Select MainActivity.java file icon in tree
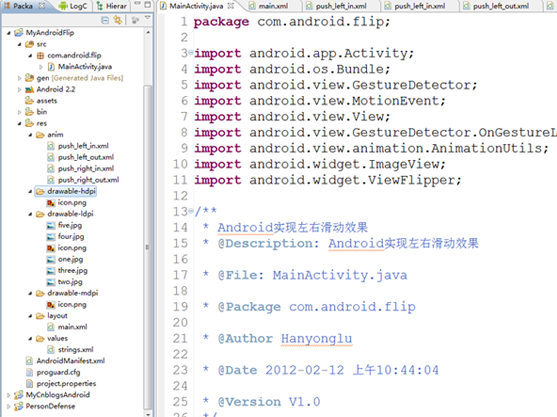The width and height of the screenshot is (557, 417). coord(51,67)
